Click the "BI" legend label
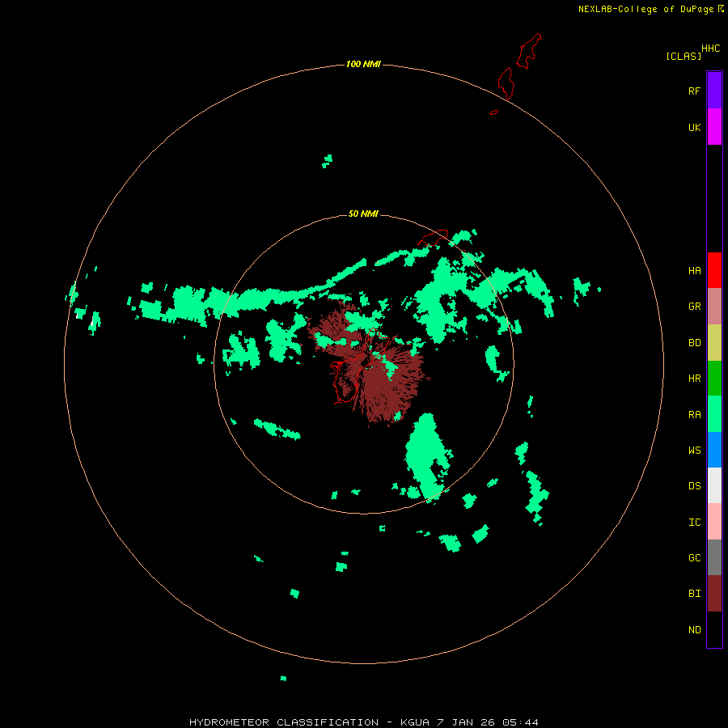The height and width of the screenshot is (728, 728). pyautogui.click(x=694, y=594)
